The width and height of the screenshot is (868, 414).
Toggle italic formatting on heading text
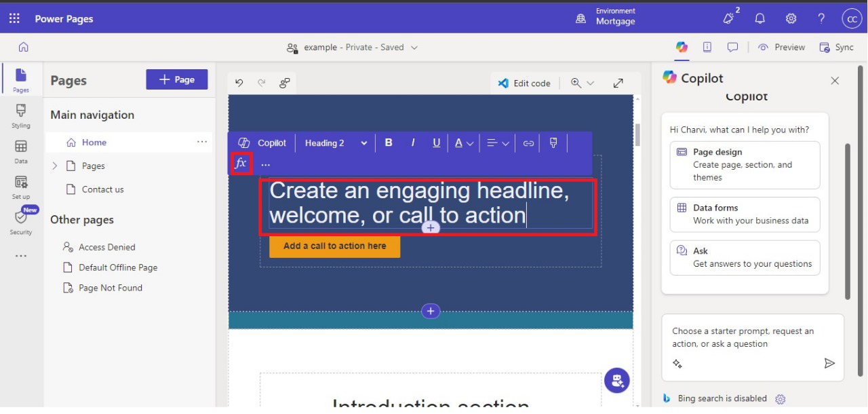pos(412,143)
